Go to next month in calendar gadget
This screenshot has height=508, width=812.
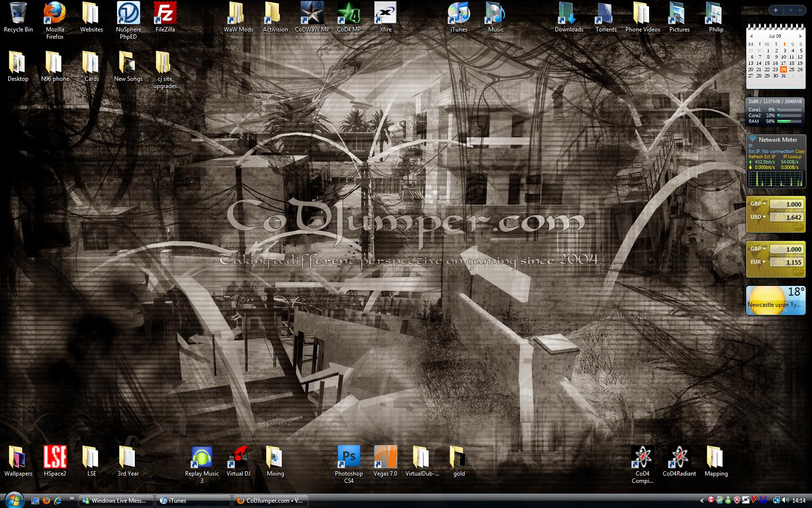[x=801, y=36]
